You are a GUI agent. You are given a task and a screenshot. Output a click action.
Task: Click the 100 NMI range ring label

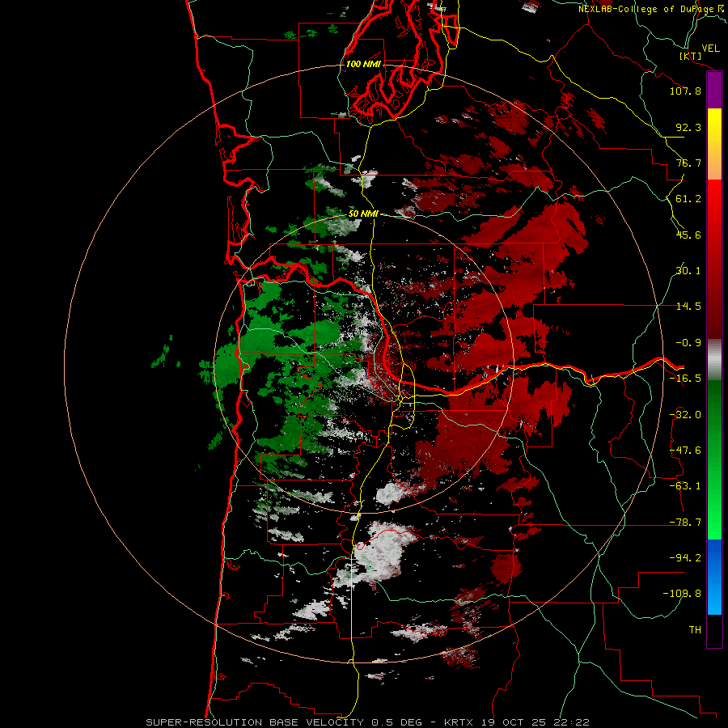pyautogui.click(x=363, y=64)
